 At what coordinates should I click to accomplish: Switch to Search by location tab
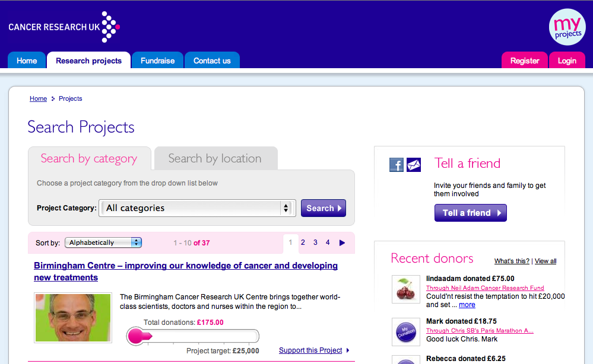215,159
